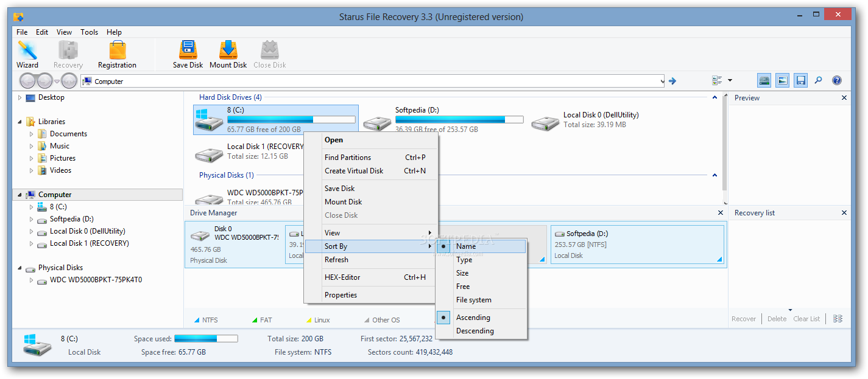The width and height of the screenshot is (868, 379).
Task: Open the File menu
Action: (x=22, y=32)
